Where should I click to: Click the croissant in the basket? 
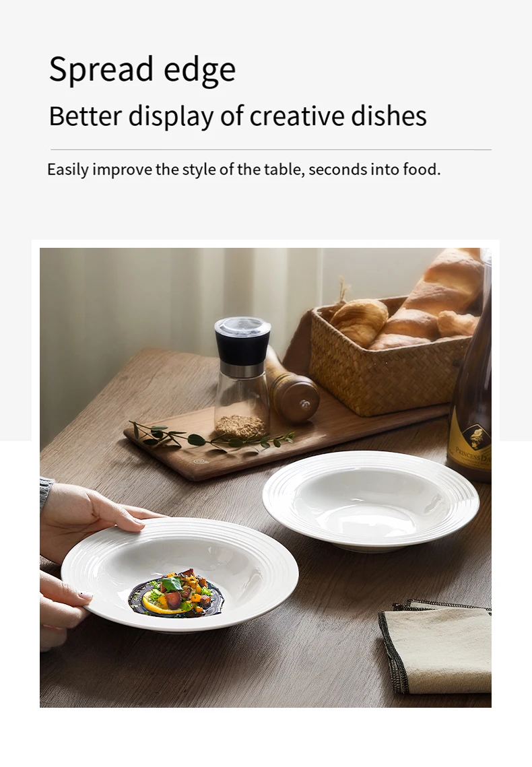pyautogui.click(x=360, y=321)
